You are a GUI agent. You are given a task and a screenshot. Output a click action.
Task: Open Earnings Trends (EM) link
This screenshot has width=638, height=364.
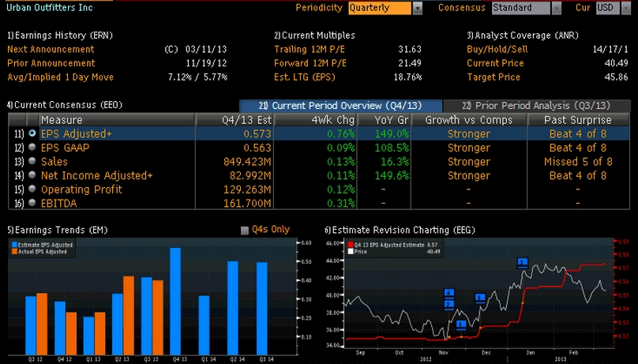[x=58, y=231]
